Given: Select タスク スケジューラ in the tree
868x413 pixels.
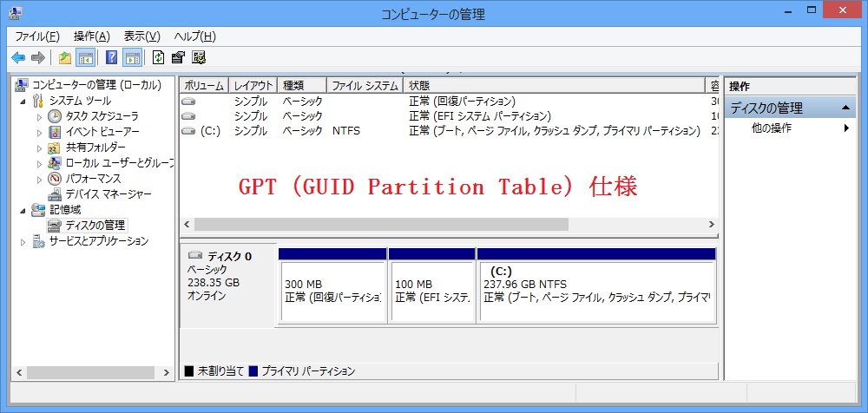Looking at the screenshot, I should [102, 116].
